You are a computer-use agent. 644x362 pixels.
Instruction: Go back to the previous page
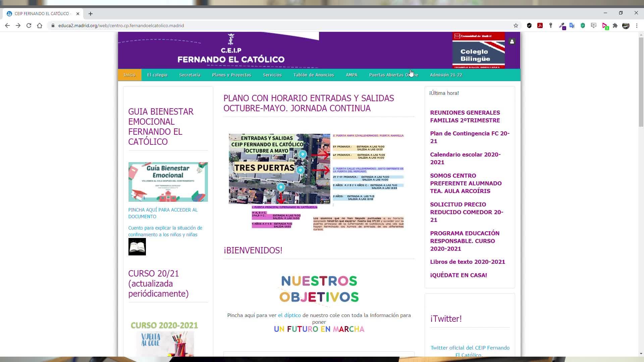tap(7, 25)
